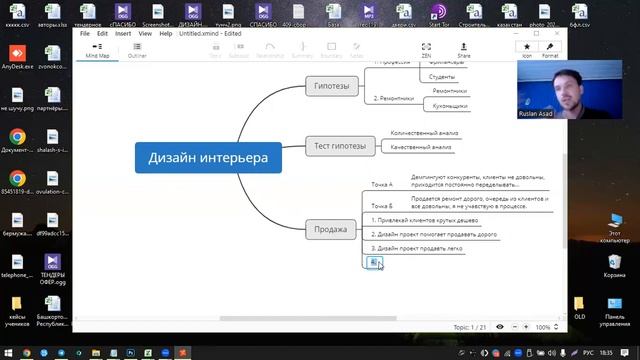Open the ТЕНДЕРЫ ОФЕР.ogg desktop file

click(53, 269)
